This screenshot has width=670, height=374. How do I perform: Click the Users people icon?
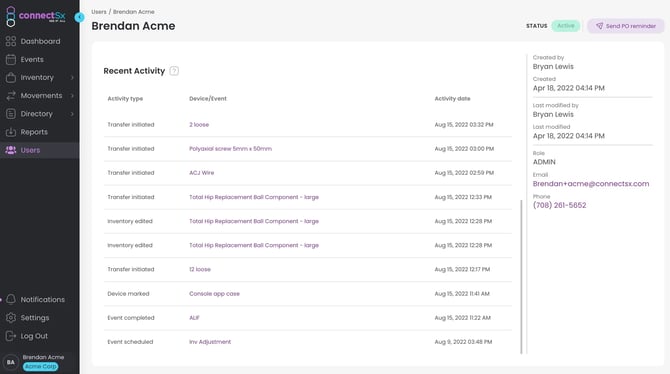[x=11, y=150]
